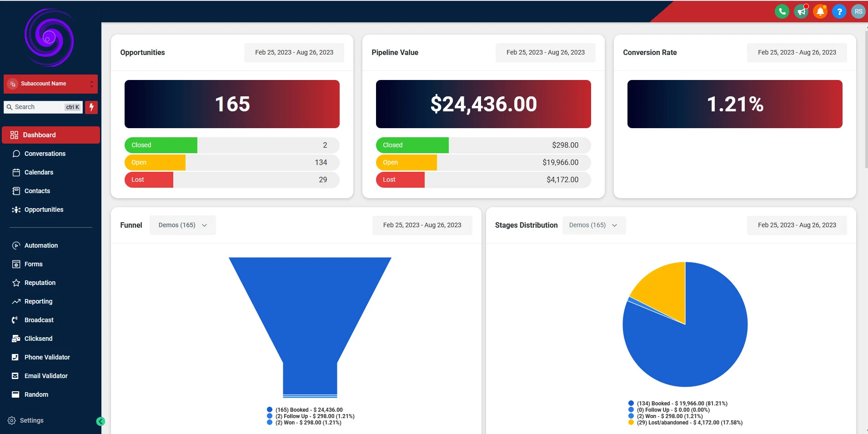Click '(2) Follow Up - $ 298.00' funnel legend
868x434 pixels.
pos(315,416)
